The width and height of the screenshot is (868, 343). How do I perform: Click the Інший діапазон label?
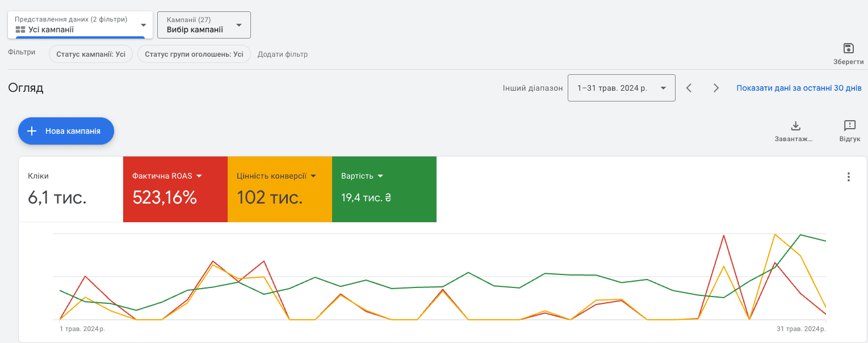tap(532, 88)
